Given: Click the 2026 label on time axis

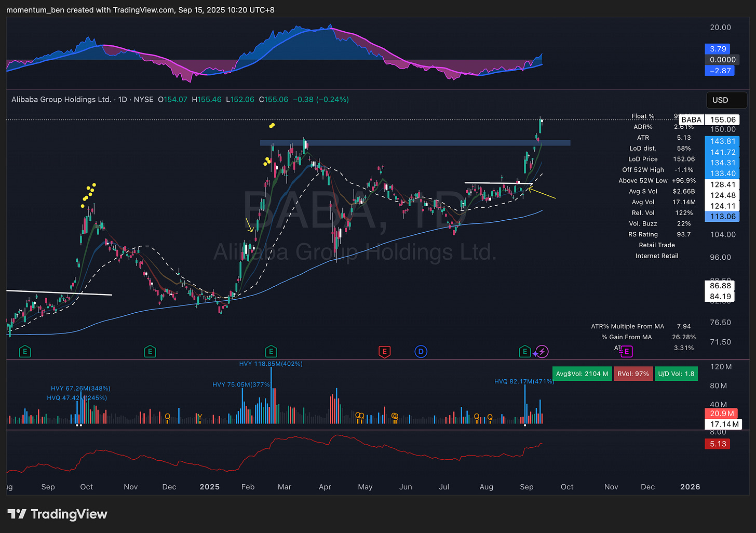Looking at the screenshot, I should 690,487.
